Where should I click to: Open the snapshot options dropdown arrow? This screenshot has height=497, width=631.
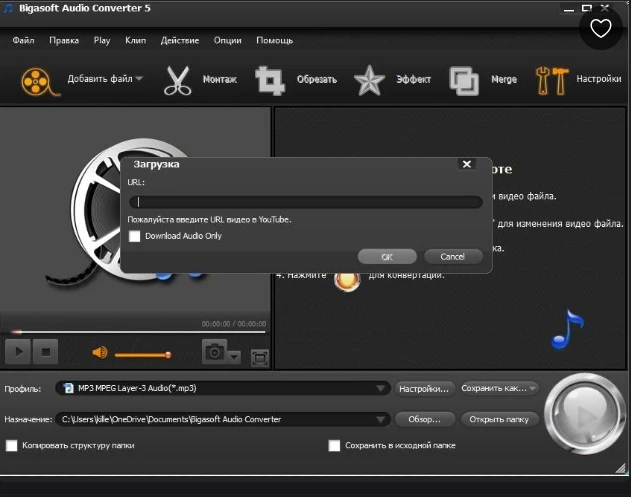(x=234, y=357)
